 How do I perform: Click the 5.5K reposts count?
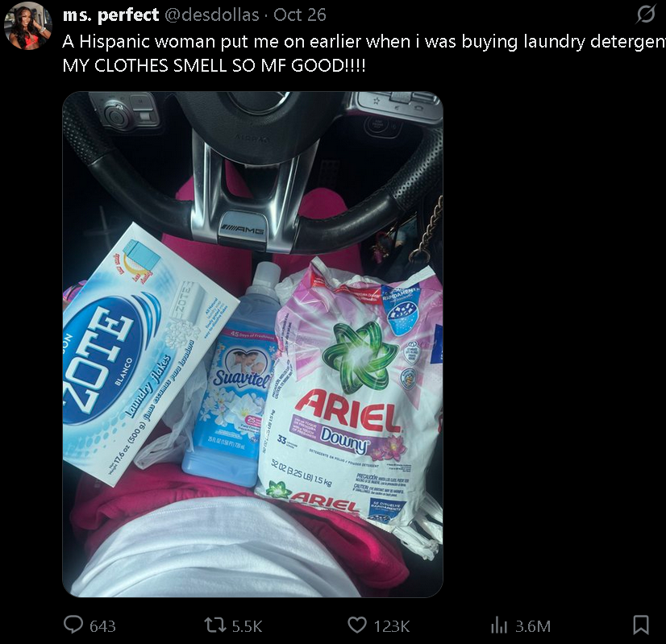[x=247, y=626]
